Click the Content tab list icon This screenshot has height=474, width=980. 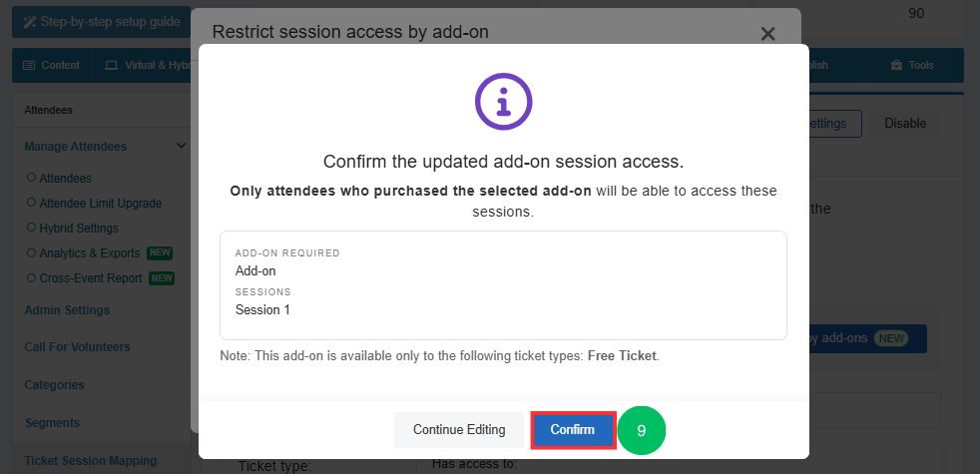coord(29,65)
